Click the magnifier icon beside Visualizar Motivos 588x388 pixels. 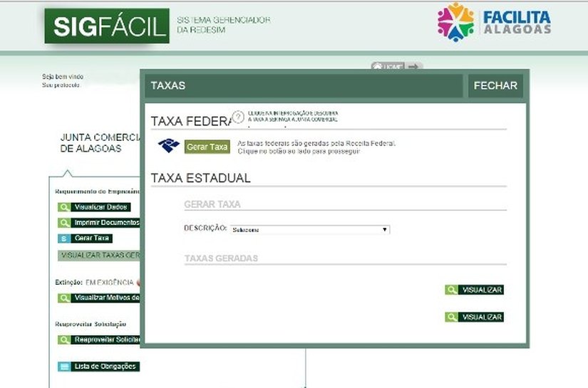[x=64, y=298]
